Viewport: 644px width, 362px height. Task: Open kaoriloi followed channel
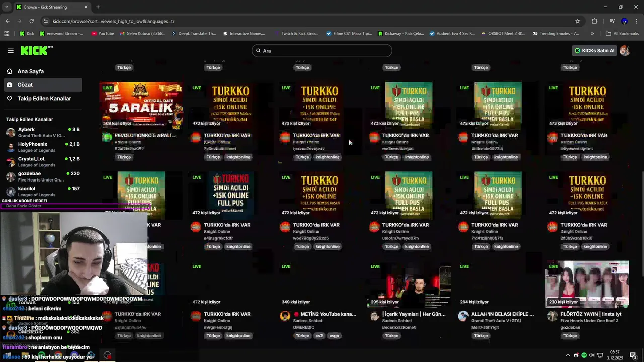coord(43,191)
